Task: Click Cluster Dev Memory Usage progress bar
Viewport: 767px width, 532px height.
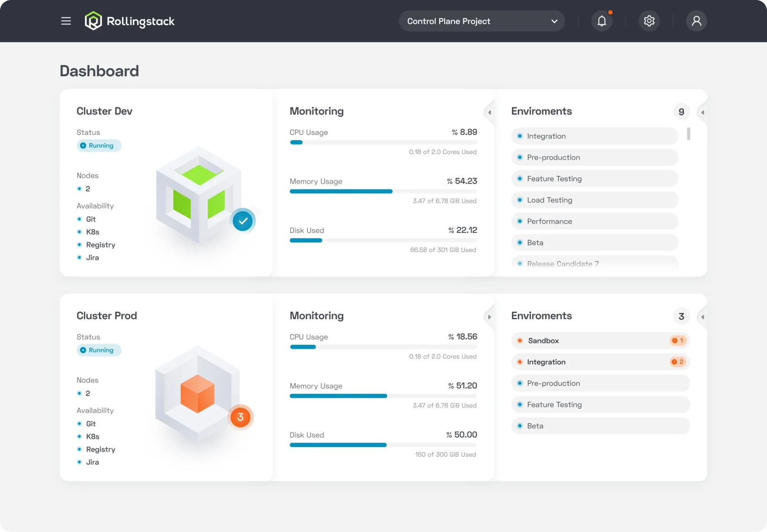Action: tap(383, 191)
